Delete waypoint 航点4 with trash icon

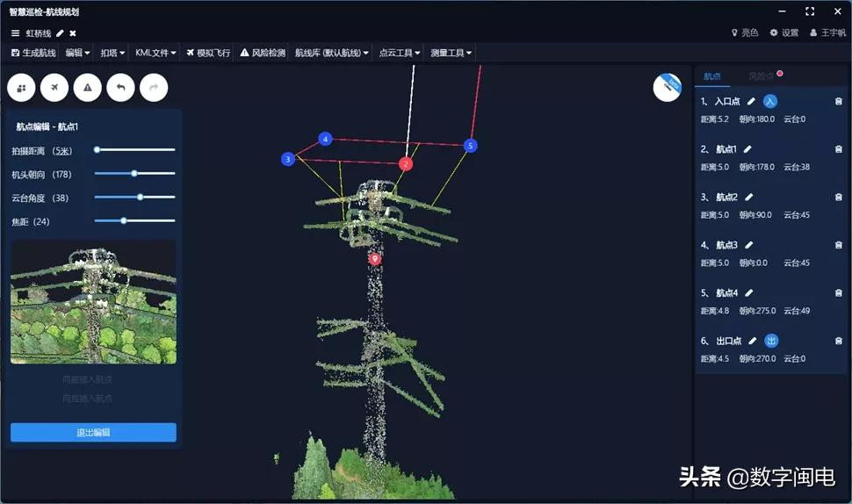pyautogui.click(x=839, y=292)
